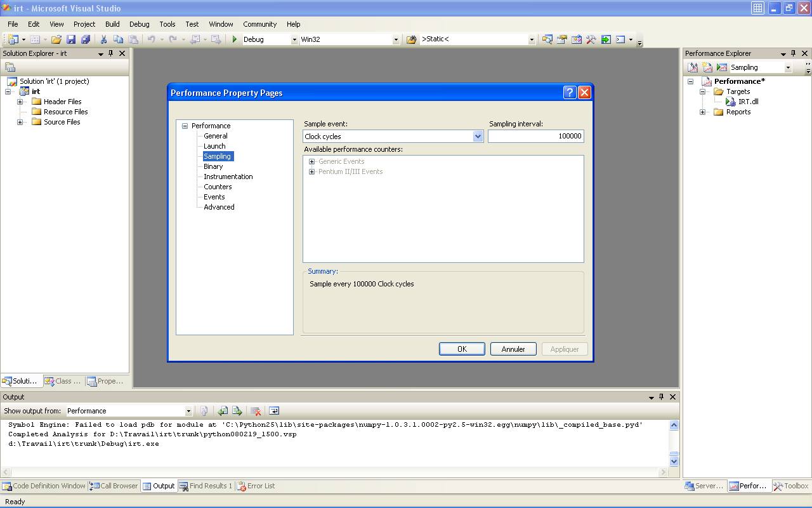The height and width of the screenshot is (508, 812).
Task: Open the Sample event dropdown
Action: [x=478, y=137]
